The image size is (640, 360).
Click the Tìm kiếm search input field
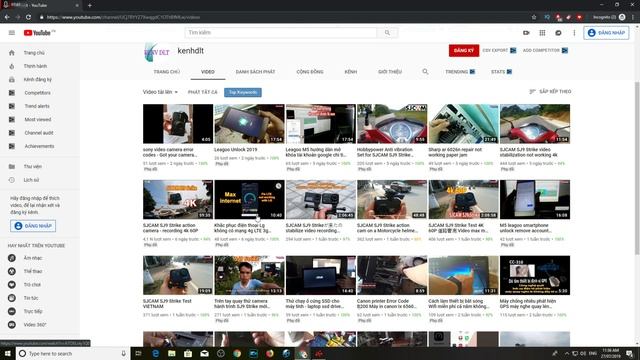(281, 33)
